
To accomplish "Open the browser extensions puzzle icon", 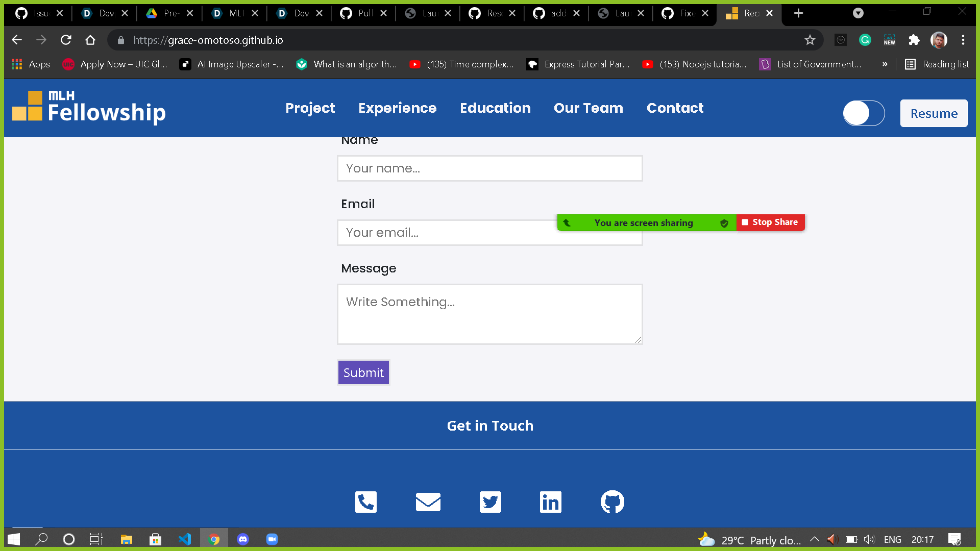I will (x=914, y=40).
